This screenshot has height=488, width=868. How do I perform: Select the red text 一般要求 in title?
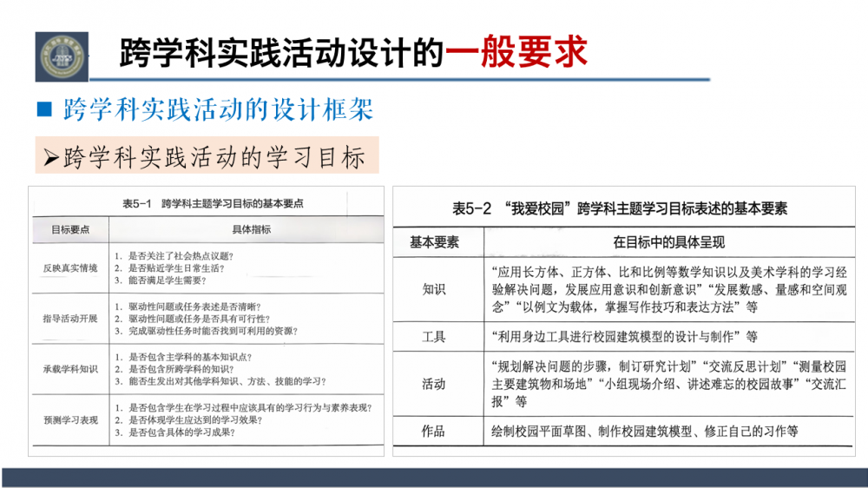516,52
